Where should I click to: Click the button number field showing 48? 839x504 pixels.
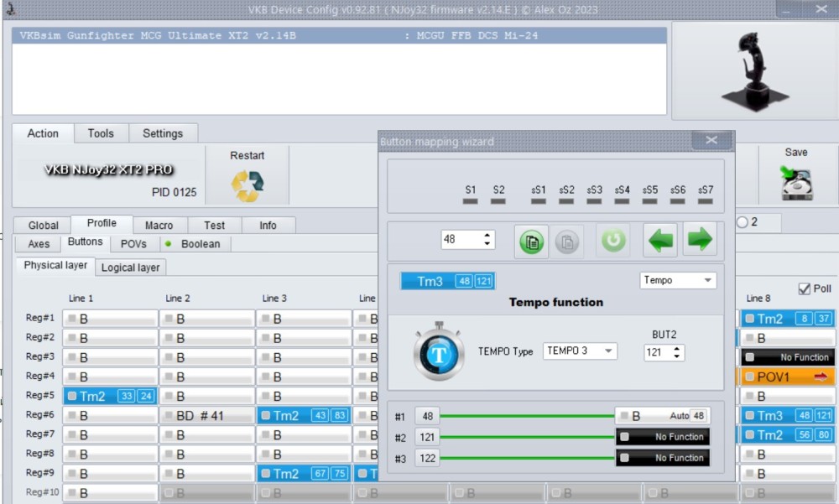coord(461,239)
